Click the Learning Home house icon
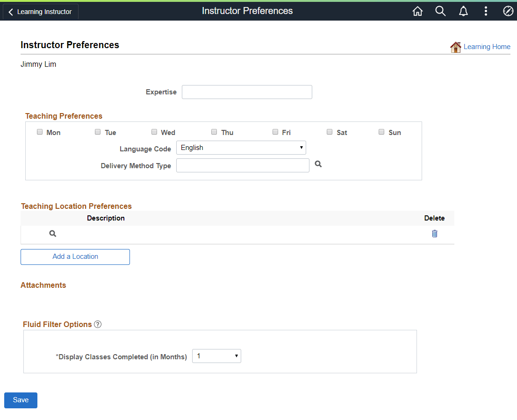The image size is (517, 420). (455, 47)
